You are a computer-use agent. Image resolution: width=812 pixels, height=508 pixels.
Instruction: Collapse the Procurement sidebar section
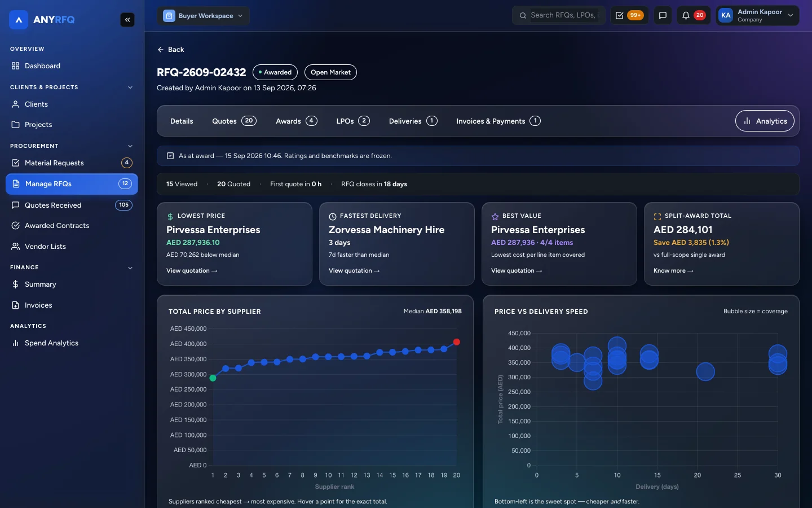tap(130, 146)
